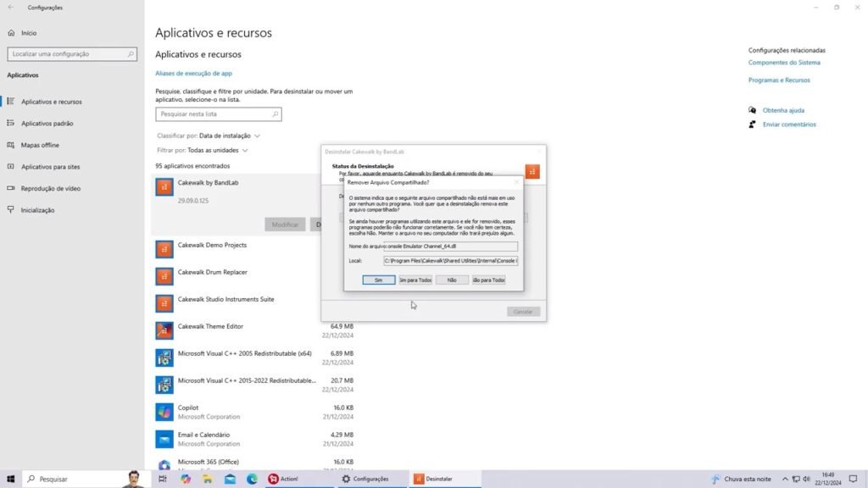The width and height of the screenshot is (868, 488).
Task: Open the notification center icon
Action: click(853, 480)
